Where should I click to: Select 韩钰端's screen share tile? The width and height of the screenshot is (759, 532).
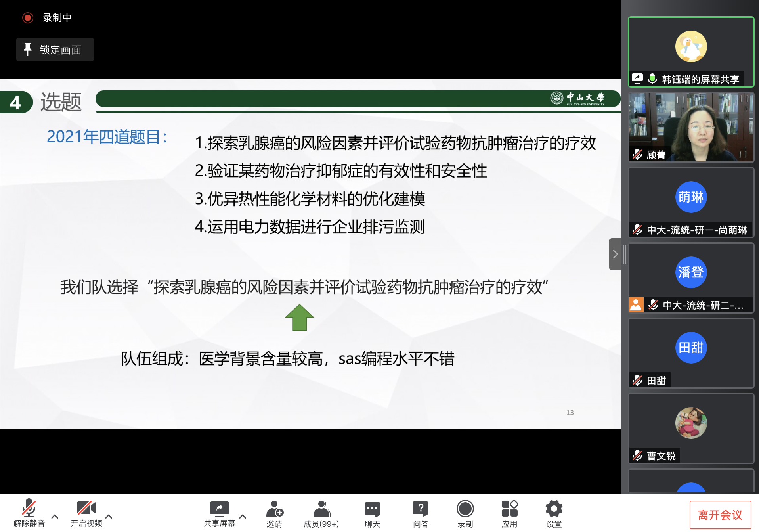691,52
